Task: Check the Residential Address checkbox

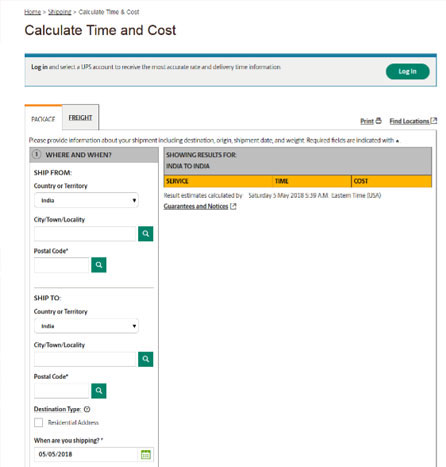Action: (x=38, y=423)
